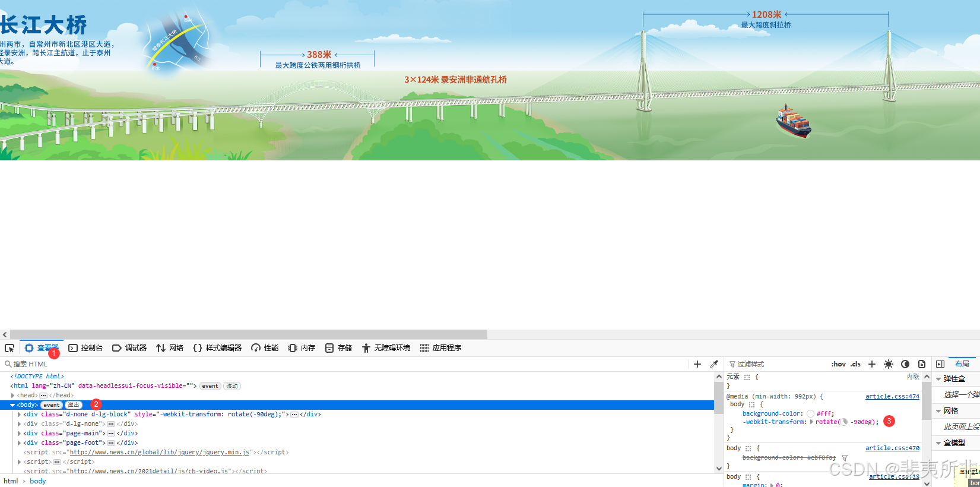
Task: Activate the element picker tool
Action: click(9, 348)
